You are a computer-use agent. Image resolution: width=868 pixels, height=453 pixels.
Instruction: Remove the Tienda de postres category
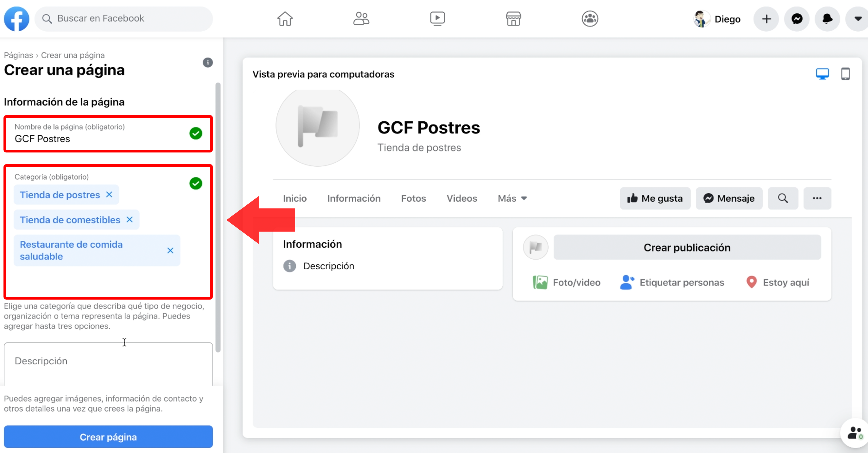click(109, 195)
